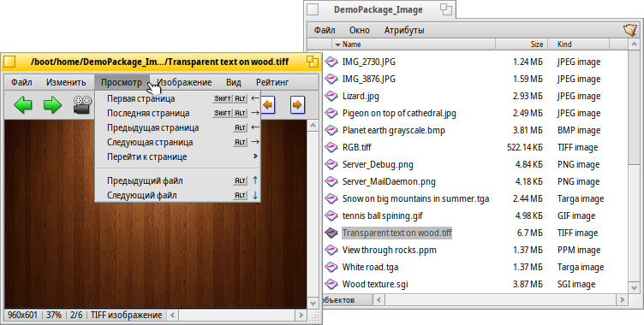
Task: Click the 6.7 МБ size of Transparent text on wood.tiff
Action: pyautogui.click(x=529, y=233)
